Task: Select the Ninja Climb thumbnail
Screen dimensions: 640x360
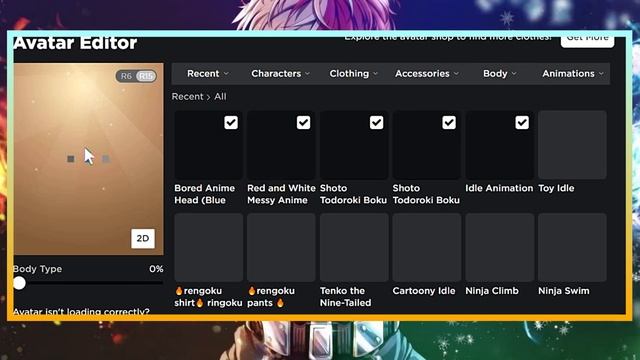Action: 500,247
